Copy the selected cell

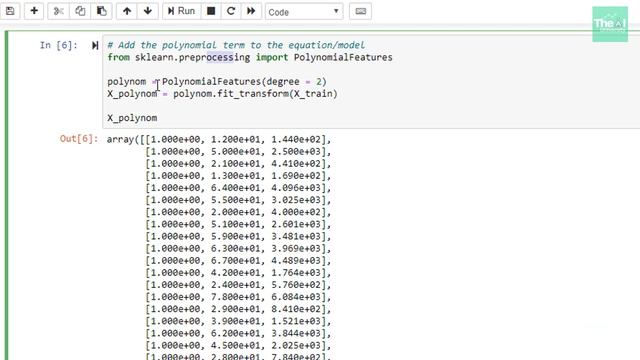pyautogui.click(x=80, y=11)
